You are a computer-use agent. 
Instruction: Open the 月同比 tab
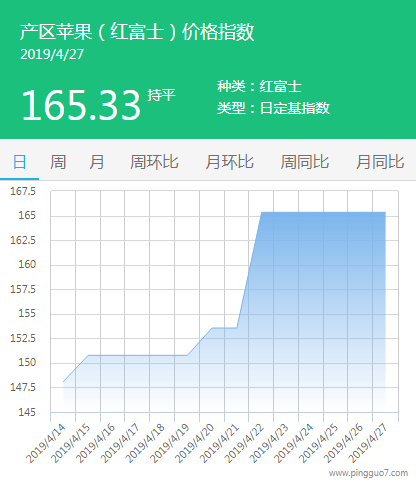tap(380, 162)
